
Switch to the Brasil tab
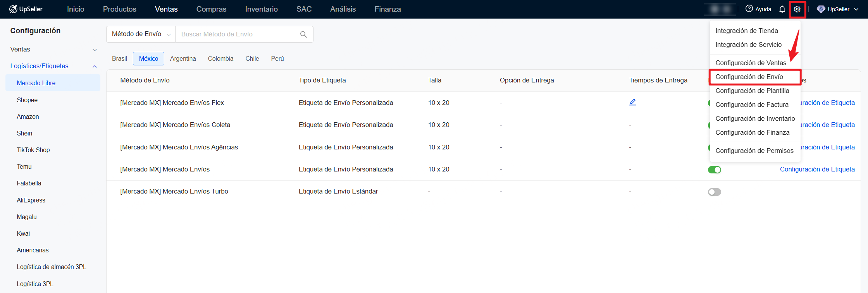(119, 59)
